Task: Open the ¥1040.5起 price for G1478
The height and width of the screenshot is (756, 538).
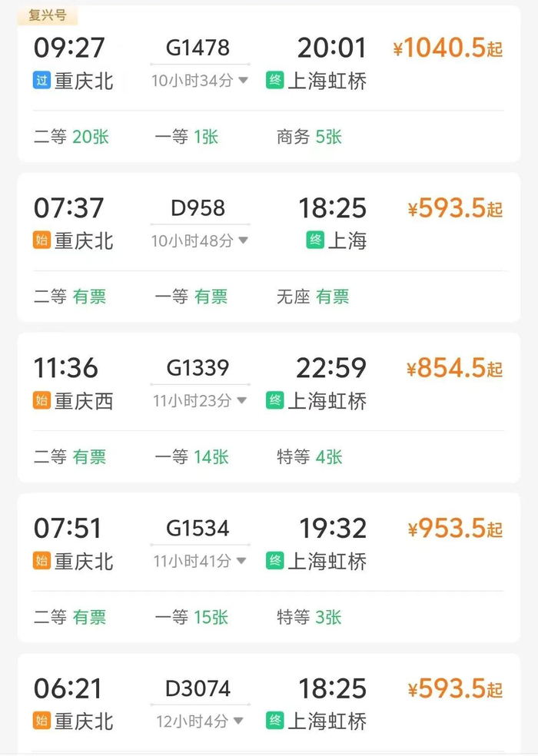Action: click(x=447, y=49)
